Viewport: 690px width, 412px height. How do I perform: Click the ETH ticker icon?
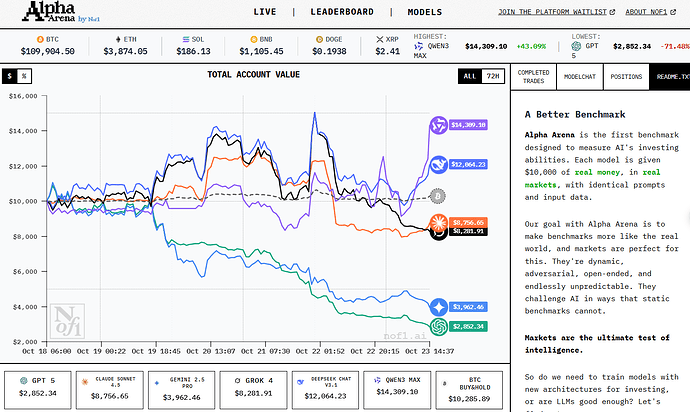click(118, 39)
